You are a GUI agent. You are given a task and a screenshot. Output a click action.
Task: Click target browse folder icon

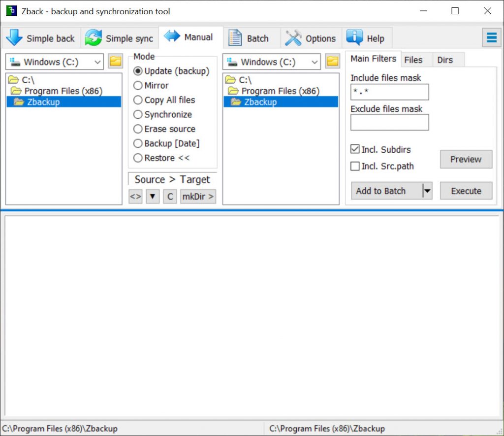(x=332, y=61)
